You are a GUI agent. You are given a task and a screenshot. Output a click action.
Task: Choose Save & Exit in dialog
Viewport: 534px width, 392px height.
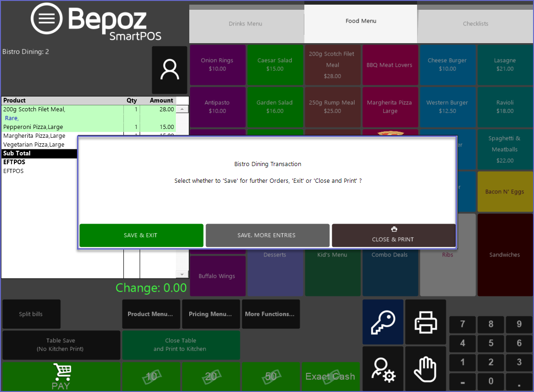click(x=141, y=235)
